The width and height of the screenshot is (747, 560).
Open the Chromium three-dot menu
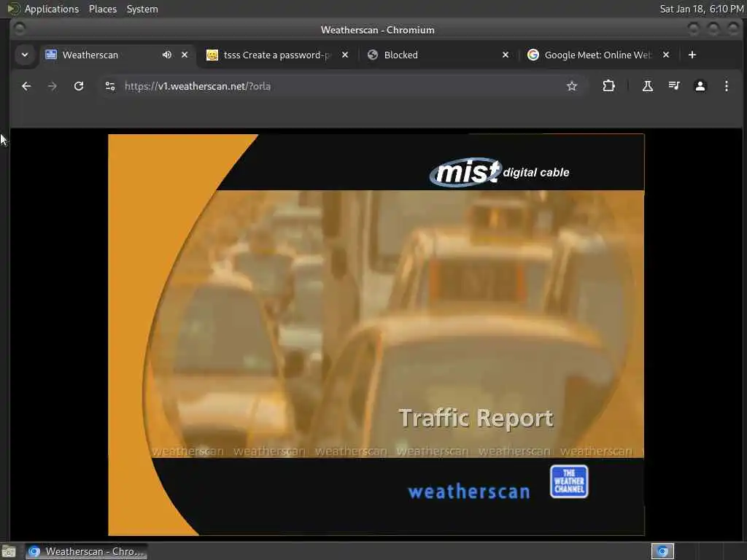click(726, 86)
